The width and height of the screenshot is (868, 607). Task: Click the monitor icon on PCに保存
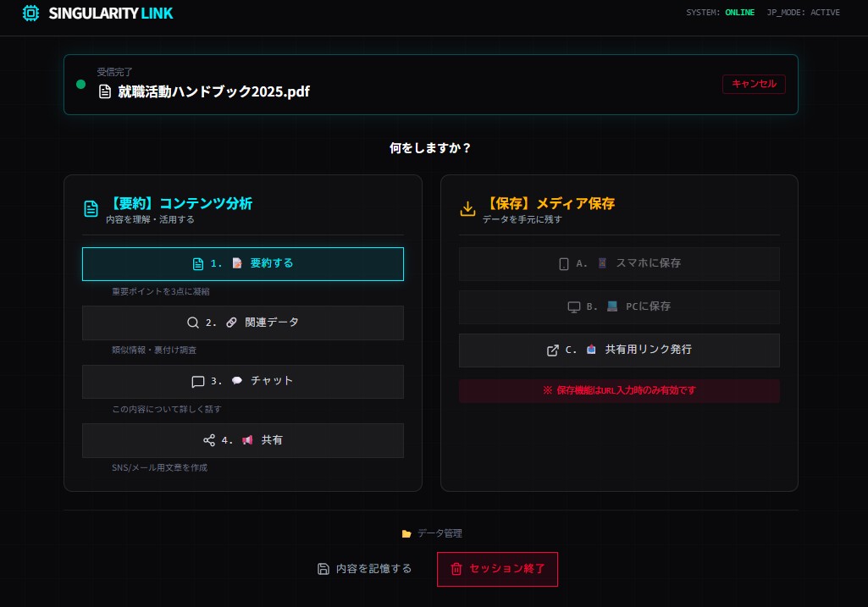point(573,306)
